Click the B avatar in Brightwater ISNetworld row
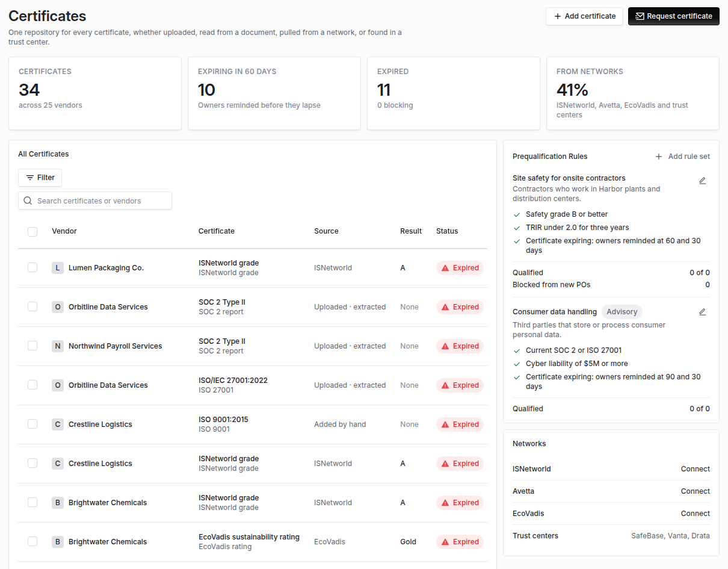This screenshot has width=728, height=569. [58, 503]
